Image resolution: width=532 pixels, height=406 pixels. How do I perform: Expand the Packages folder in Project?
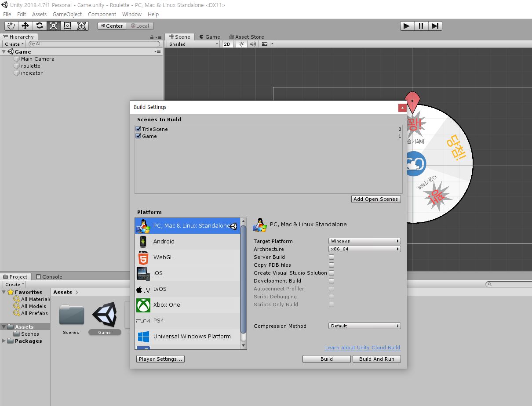(4, 341)
